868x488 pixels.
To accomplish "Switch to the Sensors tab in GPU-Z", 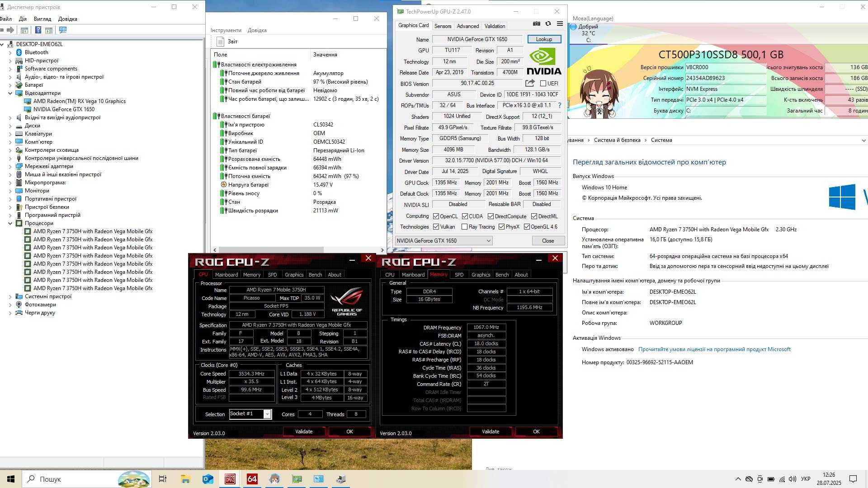I will [x=443, y=26].
